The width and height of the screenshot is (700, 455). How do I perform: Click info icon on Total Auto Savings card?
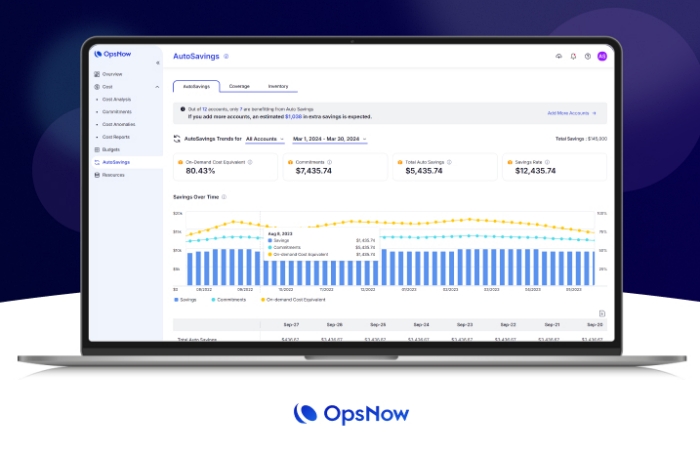[x=449, y=162]
